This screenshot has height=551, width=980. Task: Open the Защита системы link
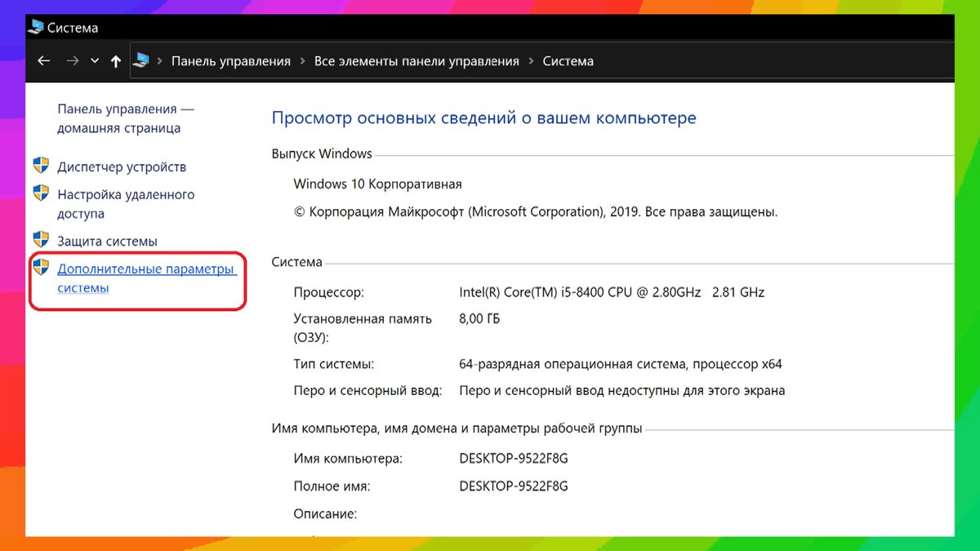click(x=107, y=241)
